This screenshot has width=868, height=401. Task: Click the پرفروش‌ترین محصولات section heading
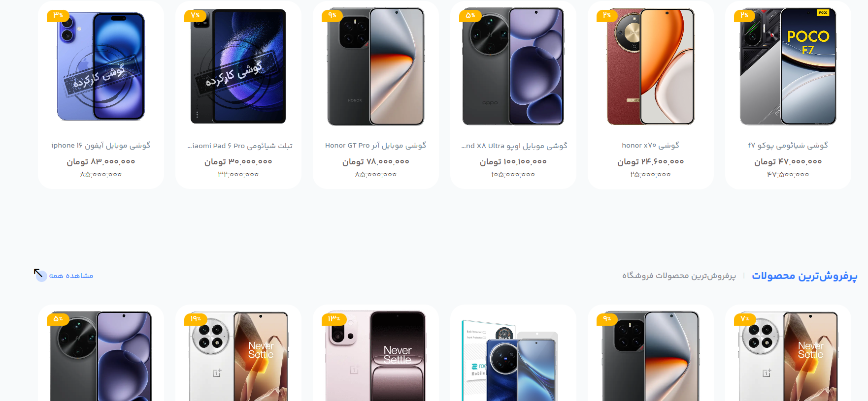point(804,276)
